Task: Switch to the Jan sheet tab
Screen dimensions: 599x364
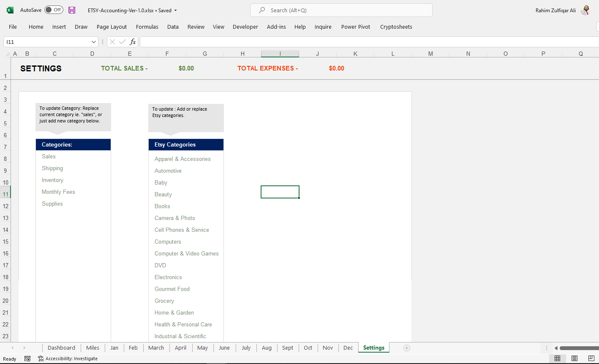Action: click(x=114, y=348)
